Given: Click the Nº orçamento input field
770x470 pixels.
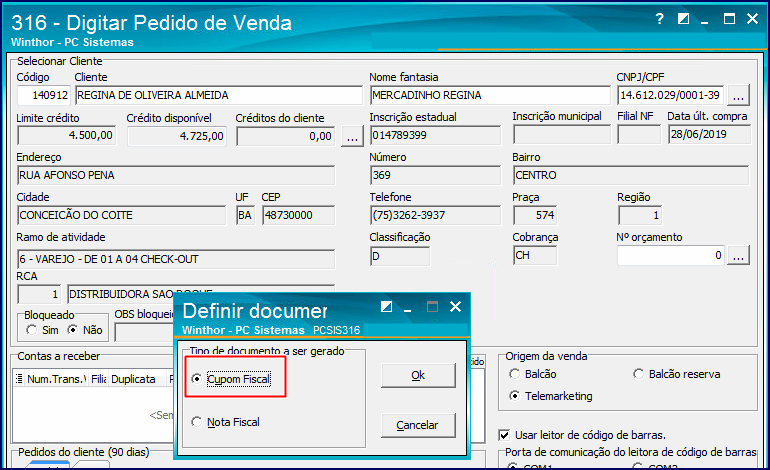Looking at the screenshot, I should [670, 255].
